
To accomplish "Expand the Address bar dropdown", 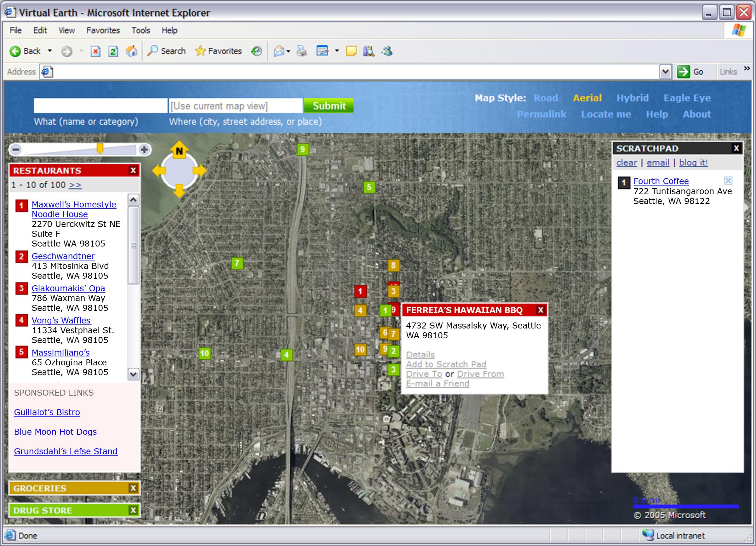I will (665, 72).
